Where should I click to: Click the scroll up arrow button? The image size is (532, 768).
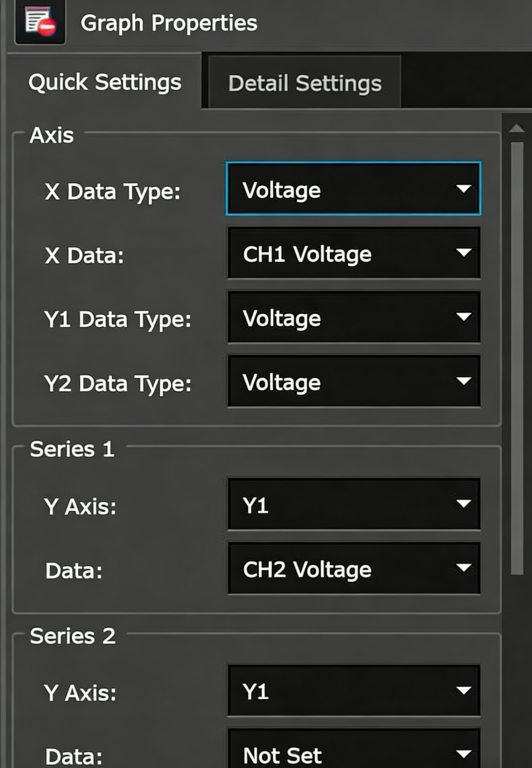click(517, 128)
